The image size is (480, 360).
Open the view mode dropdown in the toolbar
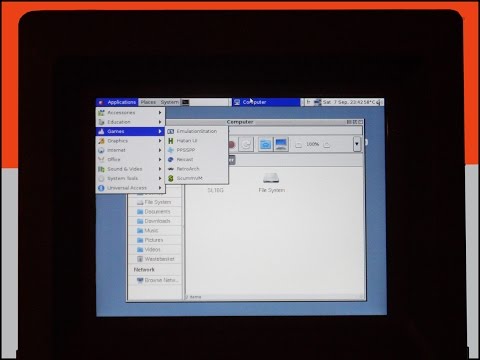(357, 144)
